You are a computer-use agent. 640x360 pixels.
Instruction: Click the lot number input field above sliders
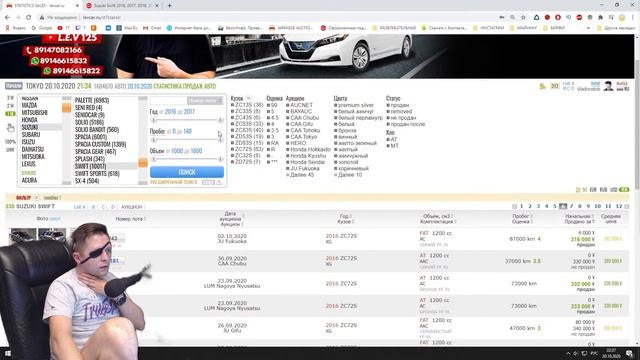(168, 100)
